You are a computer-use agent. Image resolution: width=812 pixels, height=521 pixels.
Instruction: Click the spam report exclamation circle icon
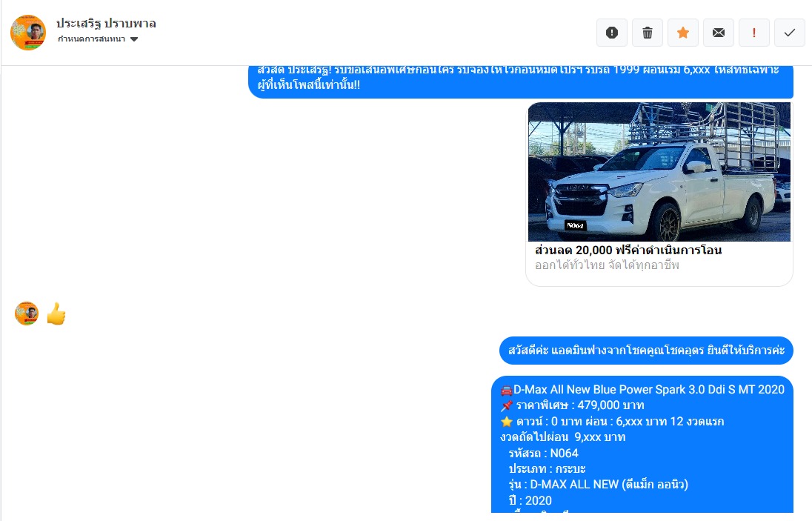[611, 33]
